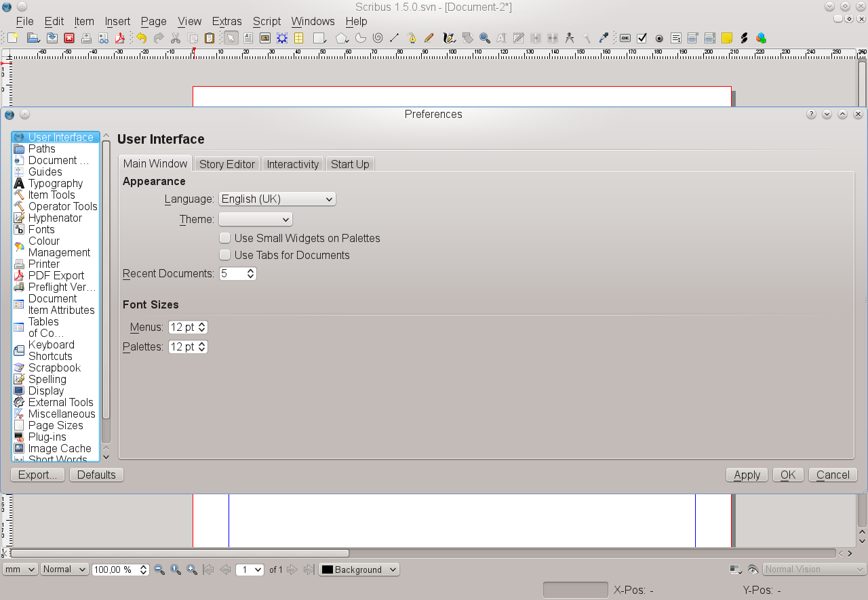Switch to the Story Editor tab
868x600 pixels.
[x=227, y=164]
